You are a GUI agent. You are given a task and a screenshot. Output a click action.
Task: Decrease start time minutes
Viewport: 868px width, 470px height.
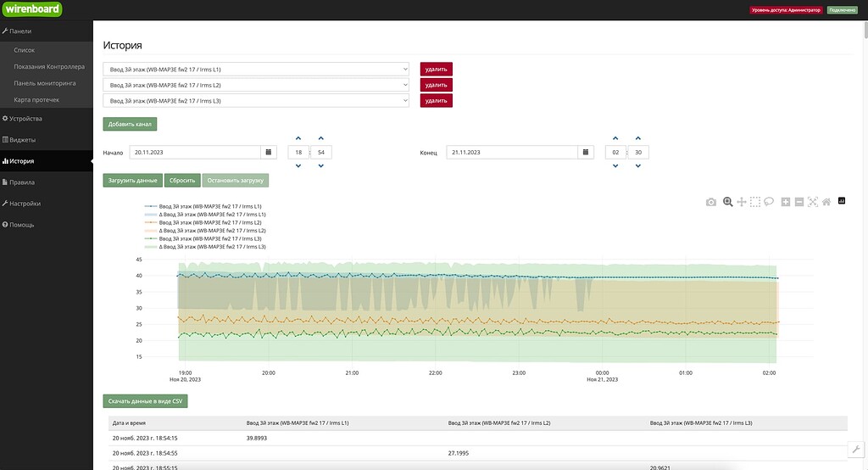pyautogui.click(x=321, y=165)
